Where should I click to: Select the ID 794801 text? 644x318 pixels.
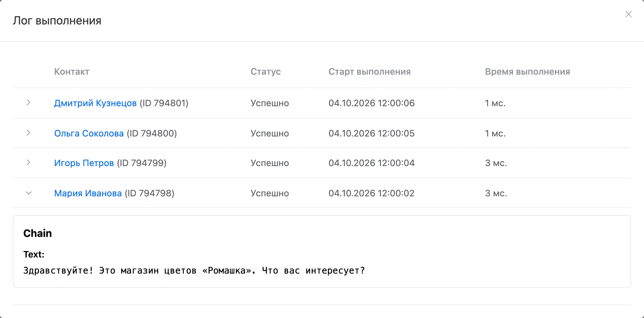pos(164,103)
